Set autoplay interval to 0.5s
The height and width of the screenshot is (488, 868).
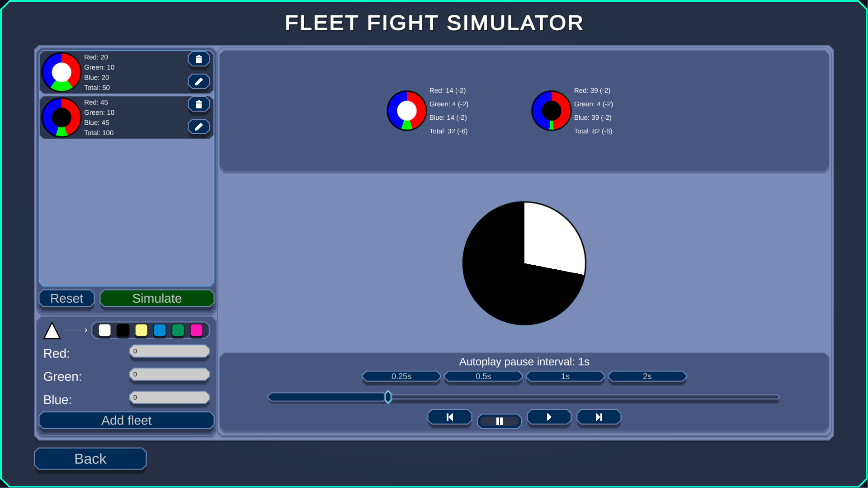(x=483, y=376)
